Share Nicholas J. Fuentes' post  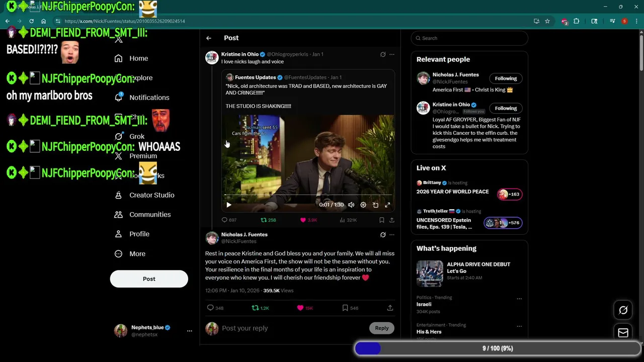coord(390,308)
